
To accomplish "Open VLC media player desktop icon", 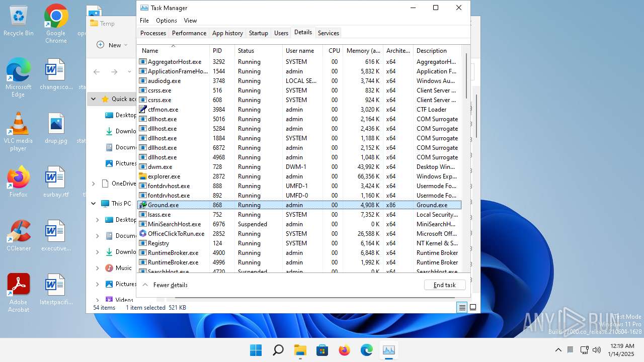I will 19,132.
